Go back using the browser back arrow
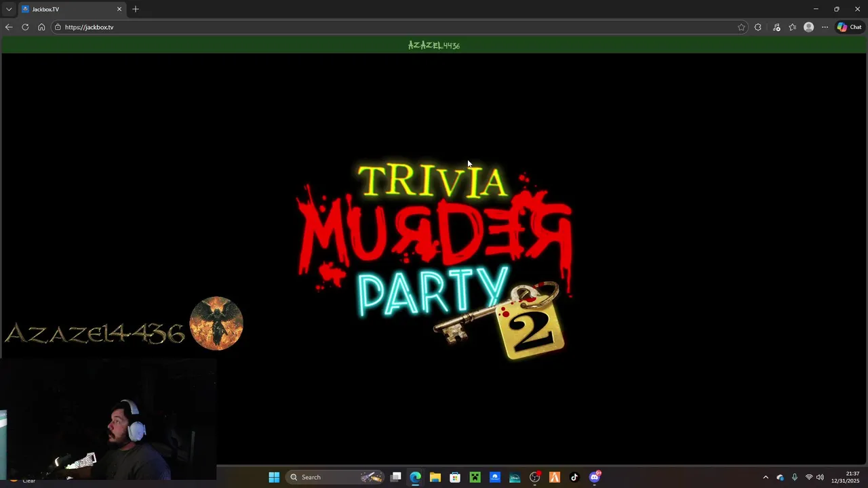Screen dimensions: 868x488 9,27
